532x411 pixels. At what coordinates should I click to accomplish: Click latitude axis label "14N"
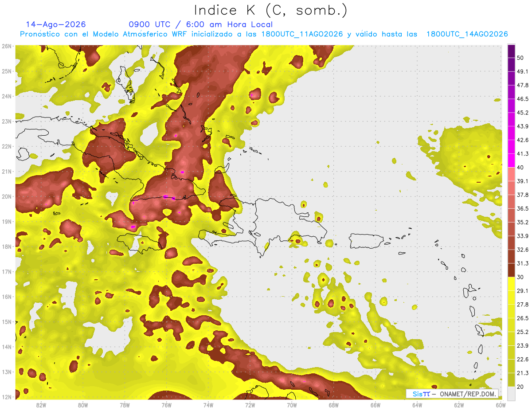click(7, 347)
